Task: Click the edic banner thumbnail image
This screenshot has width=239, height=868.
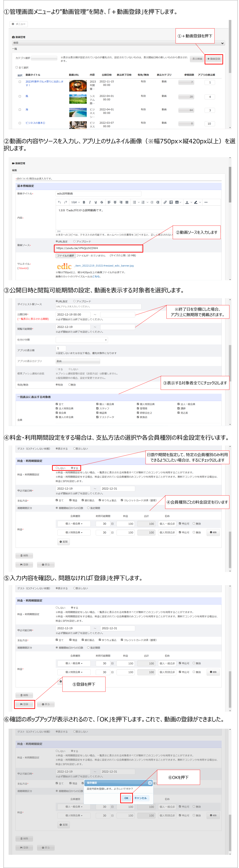Action: (64, 266)
